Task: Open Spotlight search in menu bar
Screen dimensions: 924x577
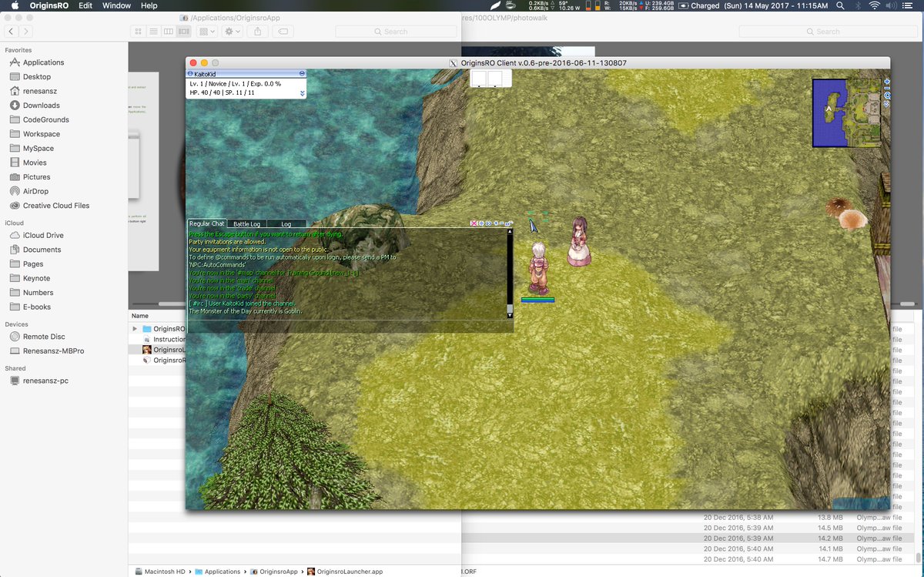Action: pos(840,5)
